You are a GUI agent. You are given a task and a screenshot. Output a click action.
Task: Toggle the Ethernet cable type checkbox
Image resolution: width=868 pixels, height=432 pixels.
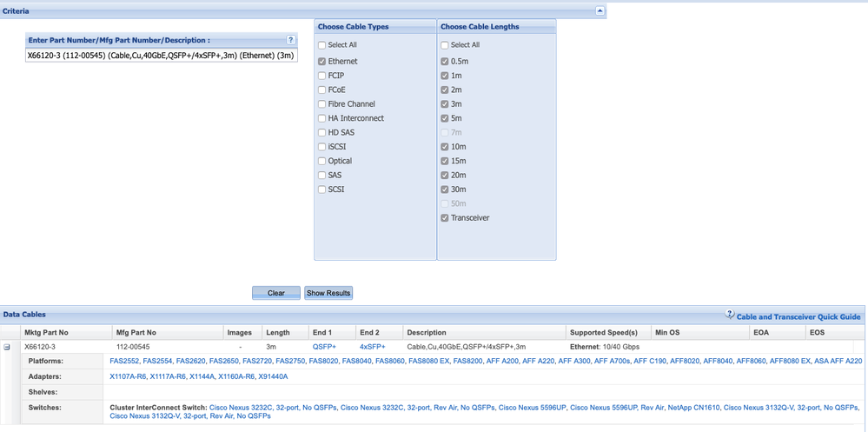322,62
